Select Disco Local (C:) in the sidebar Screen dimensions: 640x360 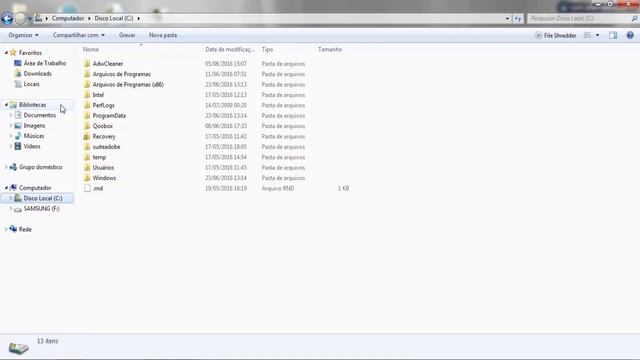tap(43, 198)
